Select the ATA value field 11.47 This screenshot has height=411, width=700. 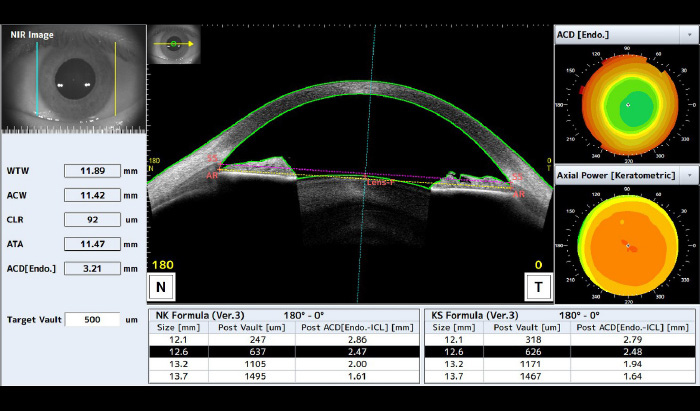(x=92, y=244)
